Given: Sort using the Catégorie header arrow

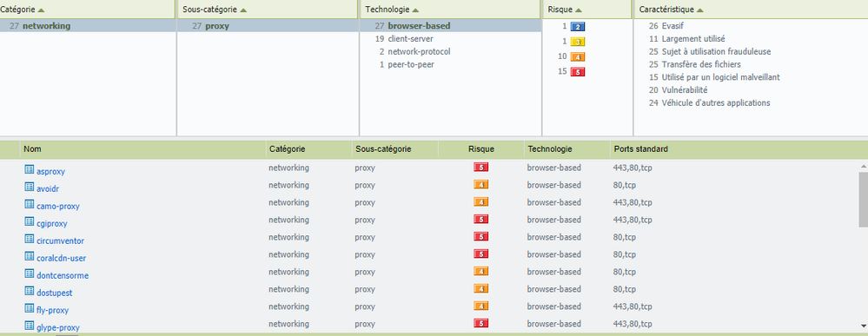Looking at the screenshot, I should point(41,10).
